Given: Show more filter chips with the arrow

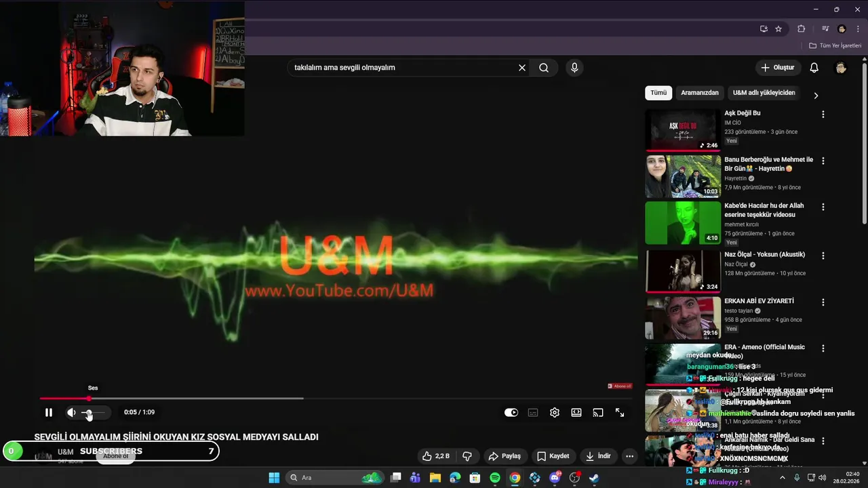Looking at the screenshot, I should point(816,96).
